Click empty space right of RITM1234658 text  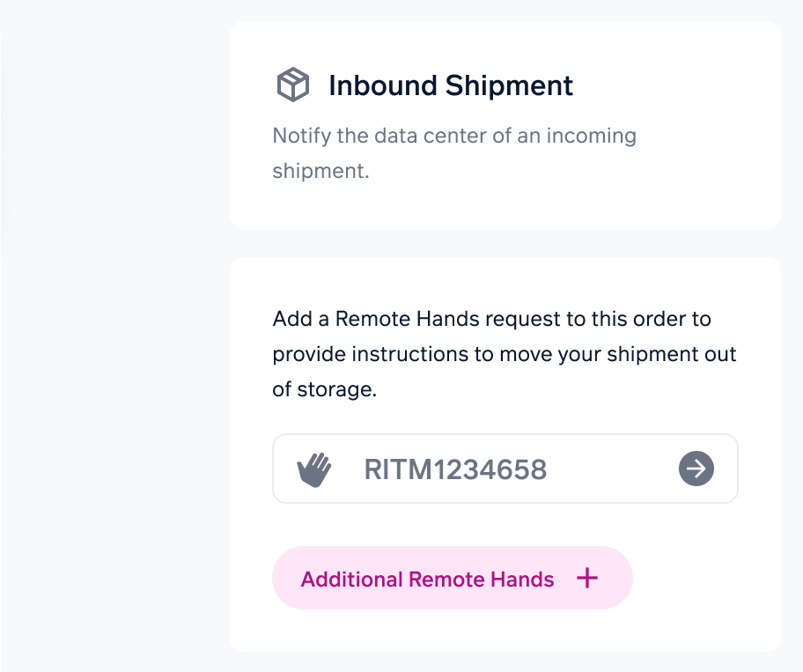pos(612,469)
